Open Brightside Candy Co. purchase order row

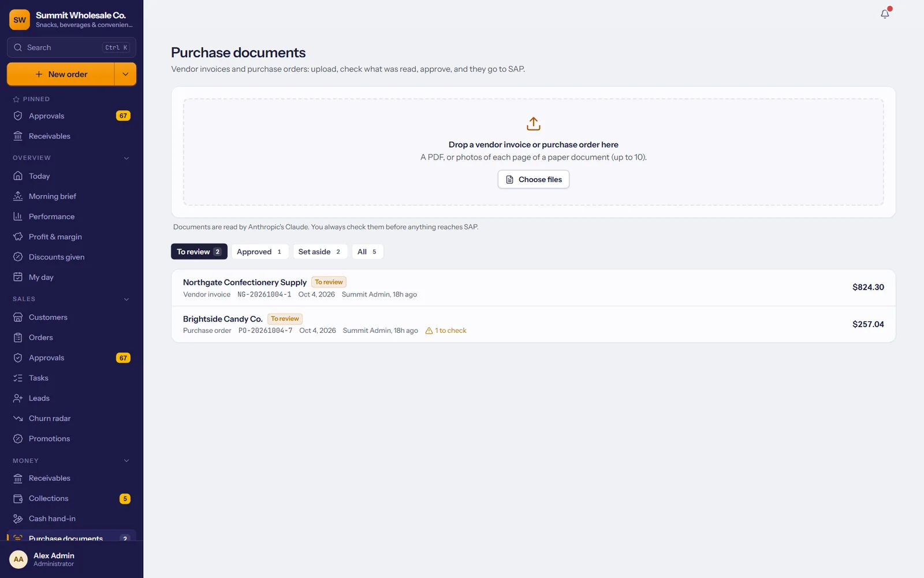coord(534,324)
